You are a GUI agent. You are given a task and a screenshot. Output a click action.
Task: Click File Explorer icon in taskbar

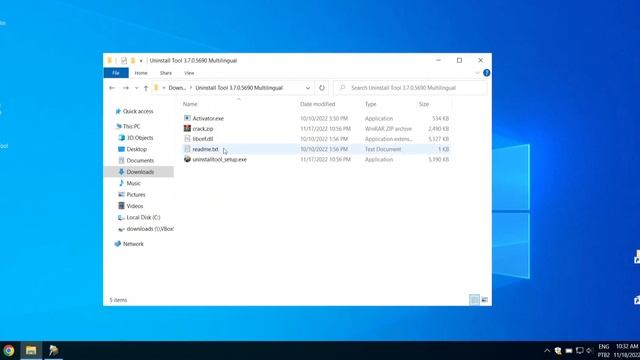click(x=31, y=350)
